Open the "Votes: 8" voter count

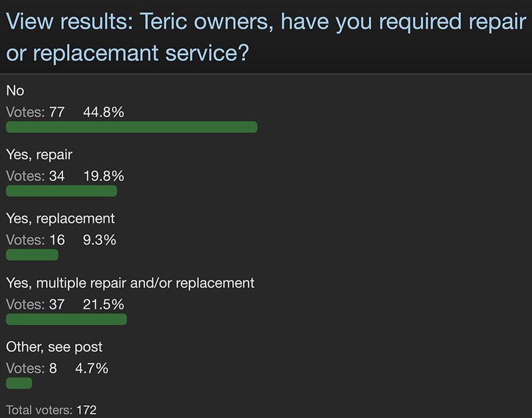point(31,368)
